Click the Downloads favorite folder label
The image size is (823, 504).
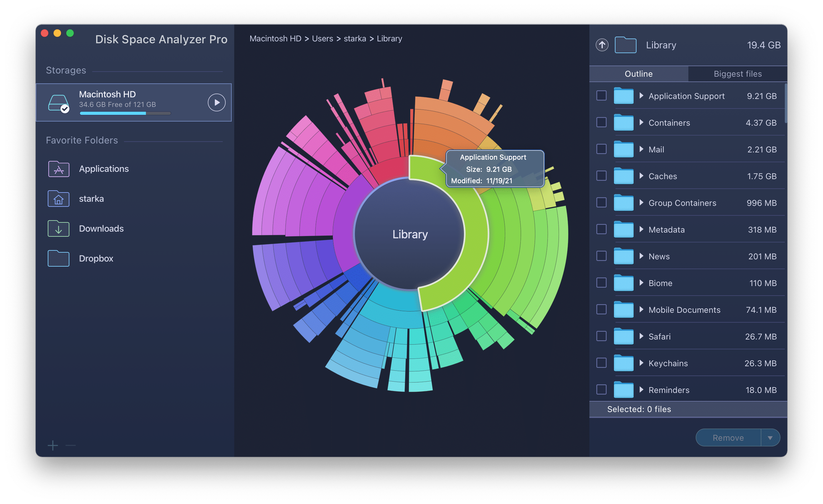pyautogui.click(x=101, y=228)
